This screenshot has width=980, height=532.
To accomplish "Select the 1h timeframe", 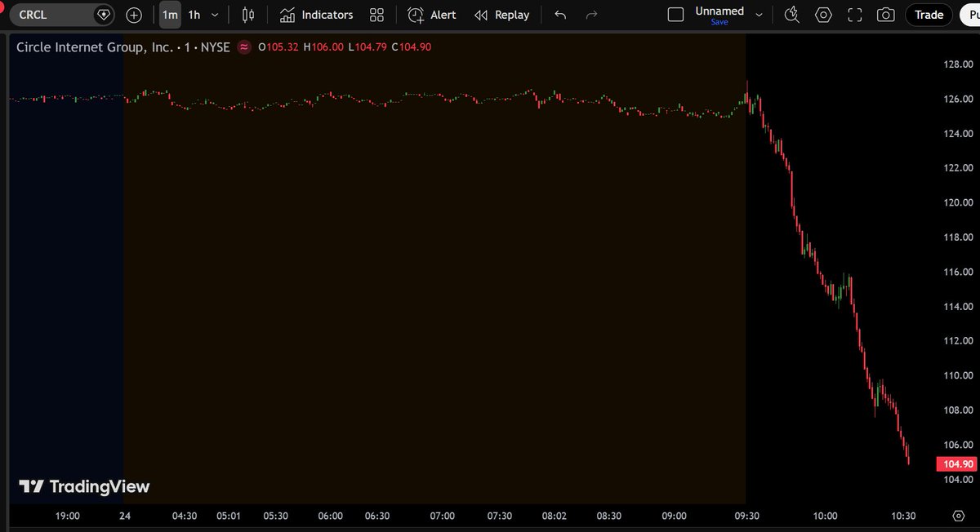I will (194, 15).
